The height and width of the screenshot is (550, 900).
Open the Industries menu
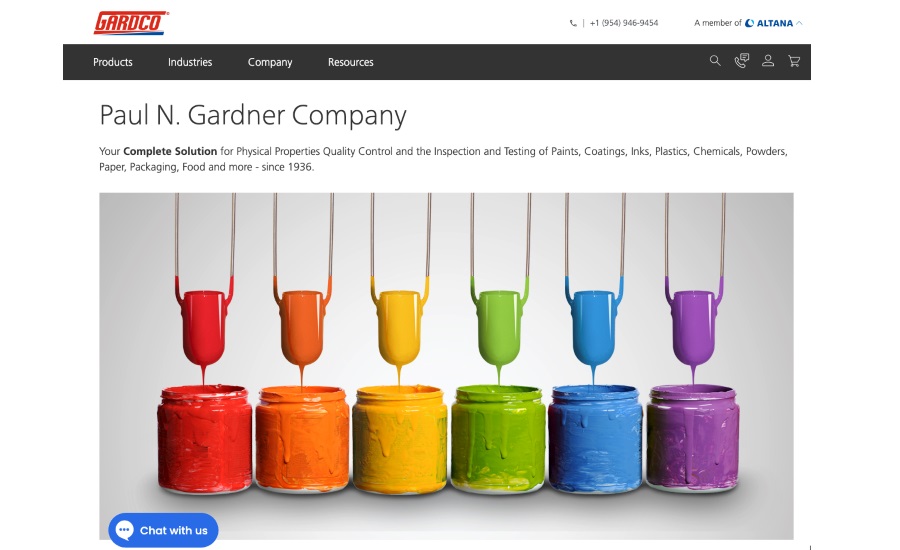tap(190, 62)
